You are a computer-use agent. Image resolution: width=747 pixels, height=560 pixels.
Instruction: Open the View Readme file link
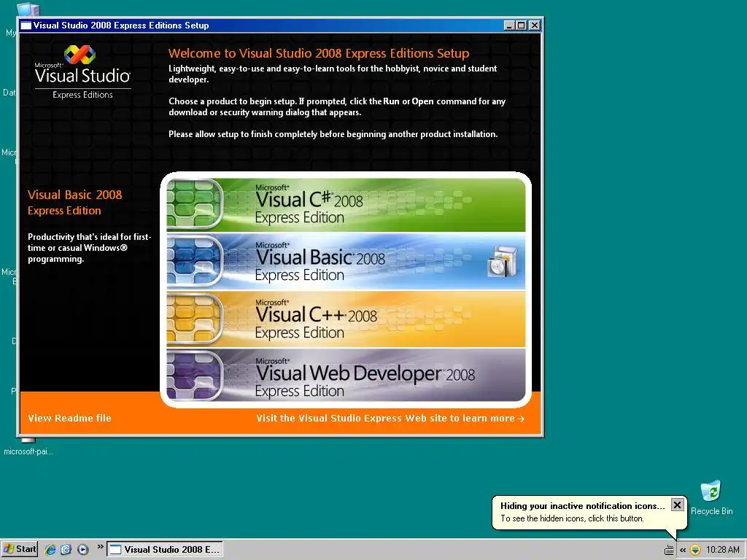pyautogui.click(x=69, y=418)
